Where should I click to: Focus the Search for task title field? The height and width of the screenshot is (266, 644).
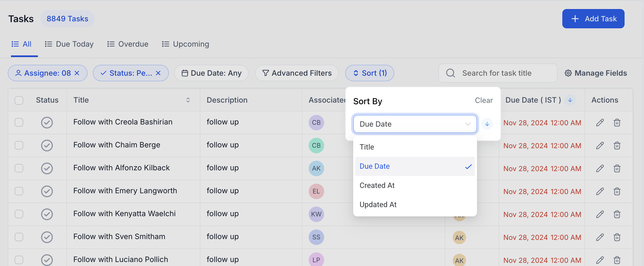pyautogui.click(x=502, y=73)
